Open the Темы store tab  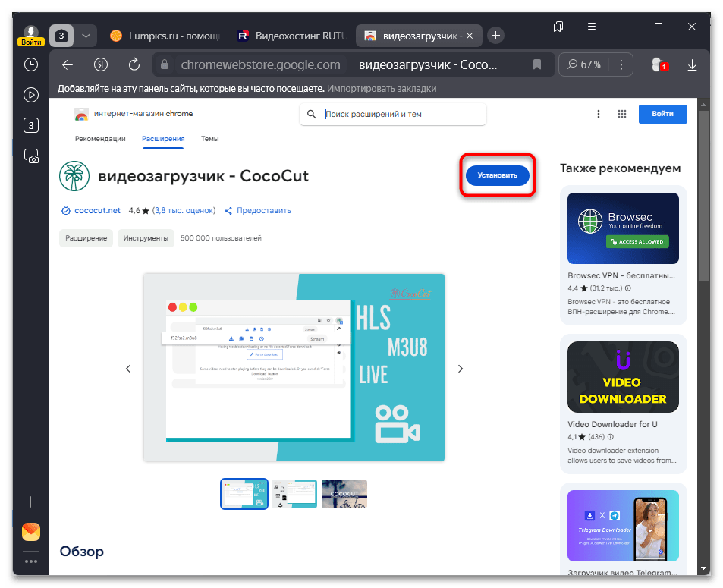(210, 139)
